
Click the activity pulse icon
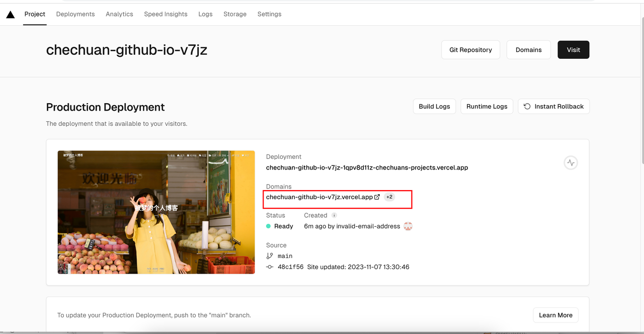click(x=571, y=162)
